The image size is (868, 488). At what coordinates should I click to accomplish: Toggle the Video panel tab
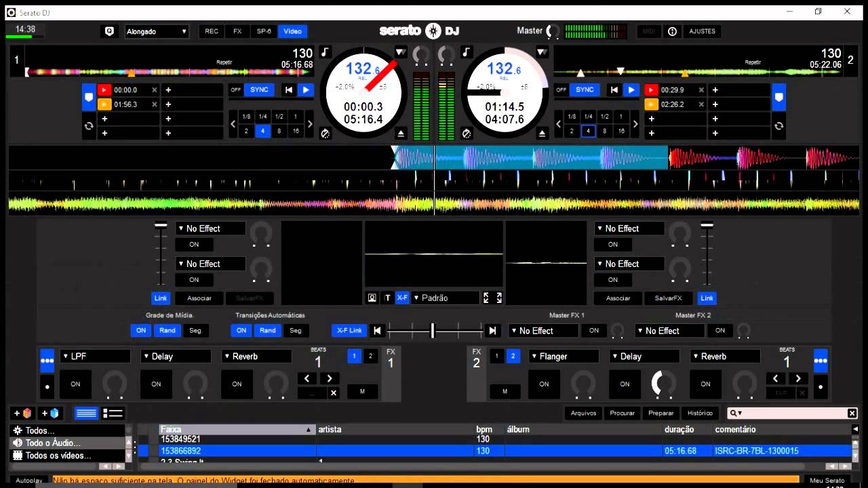click(x=293, y=31)
